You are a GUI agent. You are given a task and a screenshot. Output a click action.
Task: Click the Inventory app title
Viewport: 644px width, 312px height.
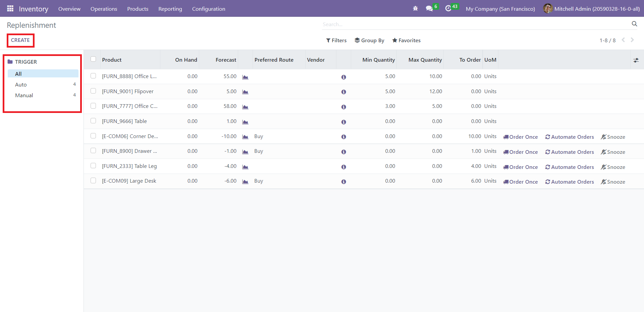point(34,9)
